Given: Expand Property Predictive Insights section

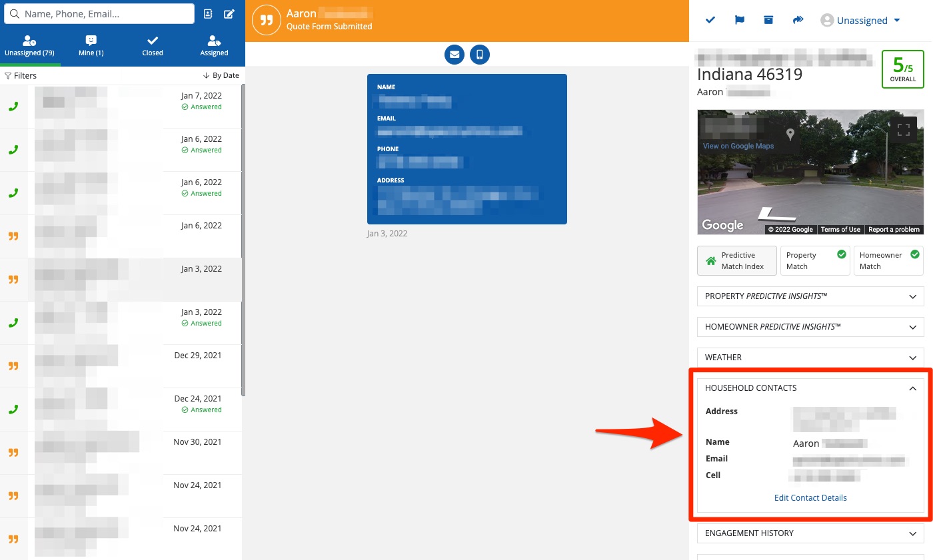Looking at the screenshot, I should (x=810, y=296).
